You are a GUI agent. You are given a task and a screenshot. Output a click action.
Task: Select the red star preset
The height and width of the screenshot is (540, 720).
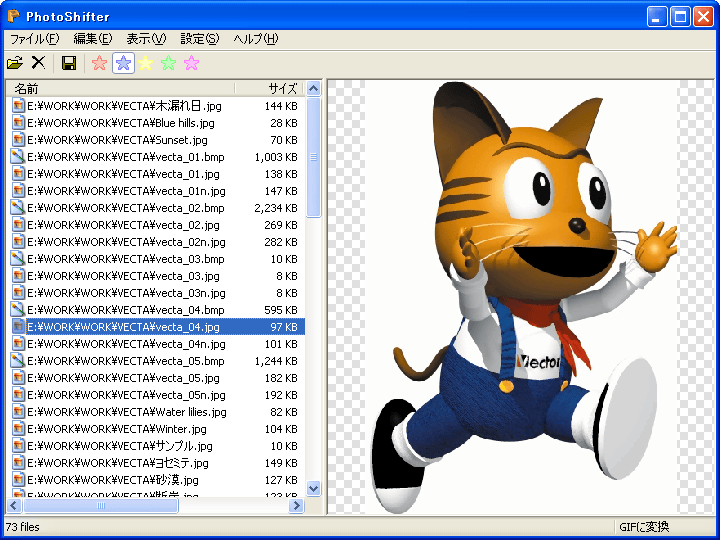(99, 63)
